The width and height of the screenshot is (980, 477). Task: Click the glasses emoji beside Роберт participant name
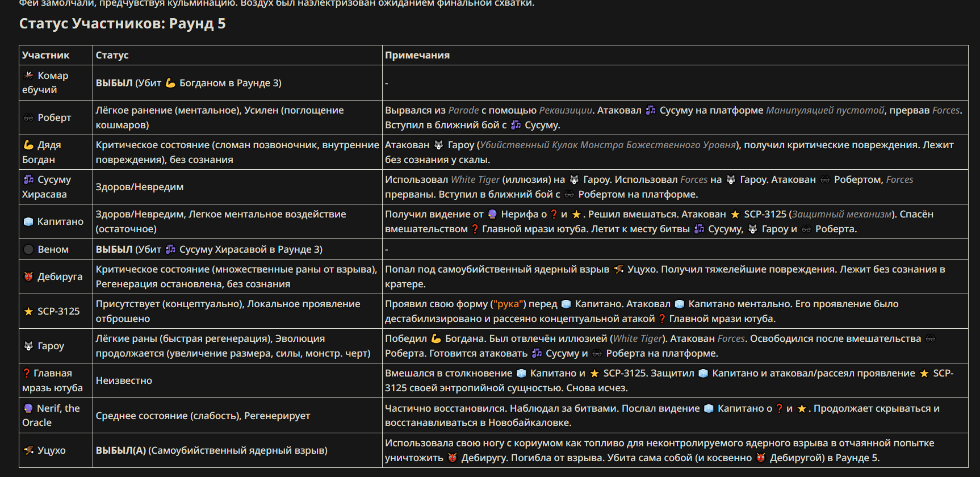(28, 118)
